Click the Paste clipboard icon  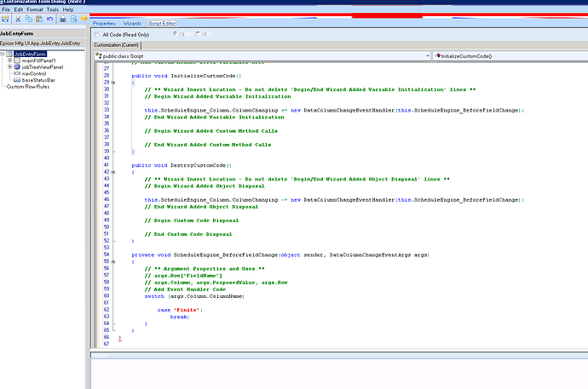click(39, 19)
